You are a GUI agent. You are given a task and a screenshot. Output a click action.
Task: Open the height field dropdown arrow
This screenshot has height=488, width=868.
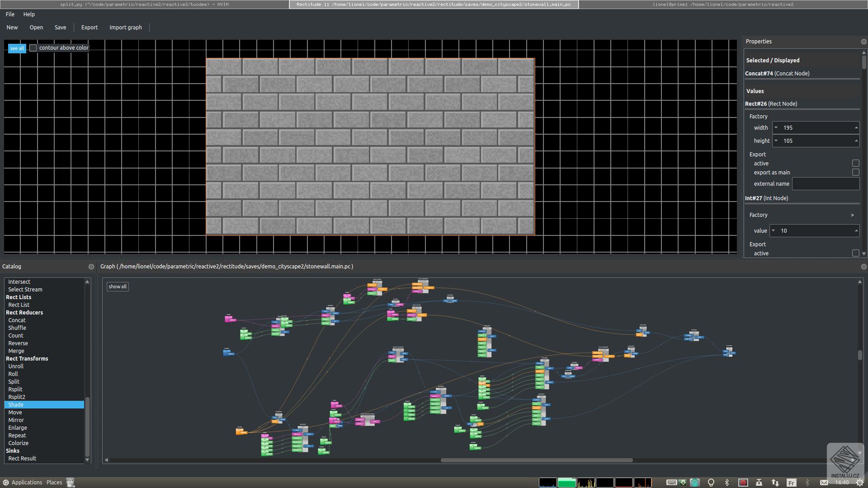(x=776, y=141)
